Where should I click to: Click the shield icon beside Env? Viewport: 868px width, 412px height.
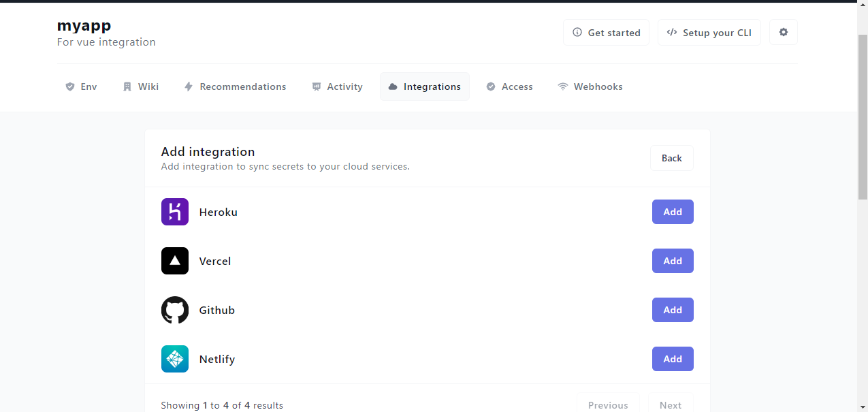tap(69, 86)
